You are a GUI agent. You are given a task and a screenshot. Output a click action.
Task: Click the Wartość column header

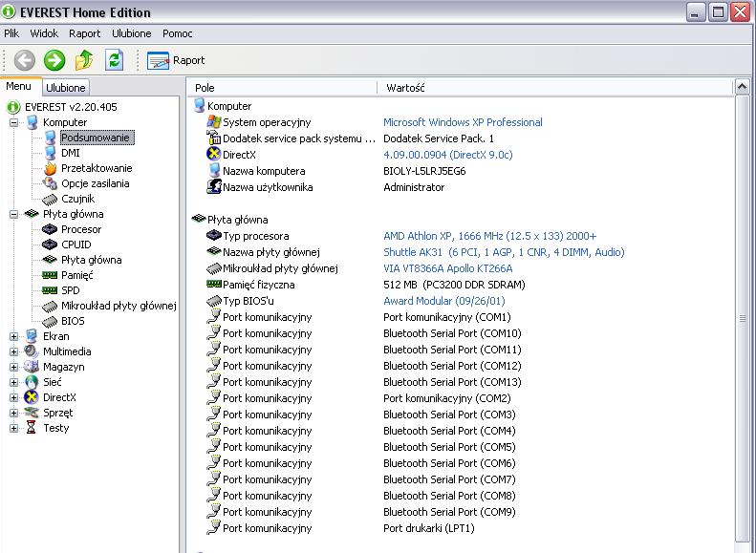click(405, 88)
